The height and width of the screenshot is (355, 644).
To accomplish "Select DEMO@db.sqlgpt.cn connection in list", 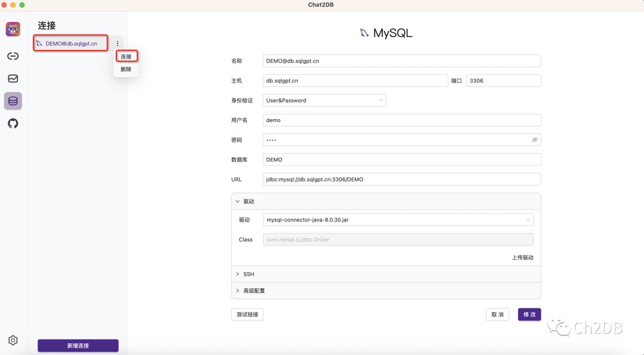I will click(x=70, y=43).
